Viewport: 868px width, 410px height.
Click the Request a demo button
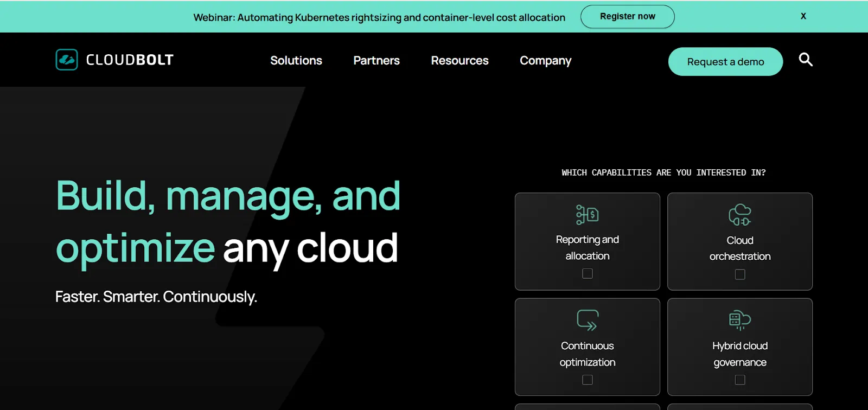[725, 62]
